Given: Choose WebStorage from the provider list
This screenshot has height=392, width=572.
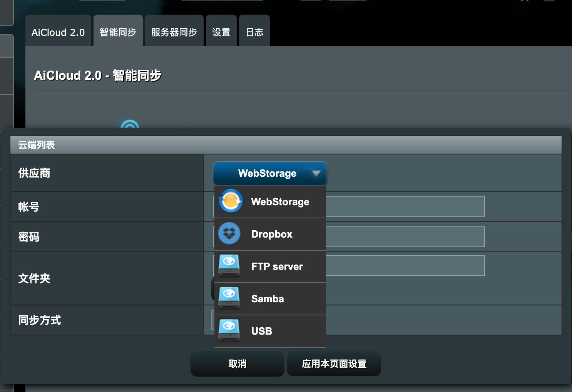Looking at the screenshot, I should [270, 202].
